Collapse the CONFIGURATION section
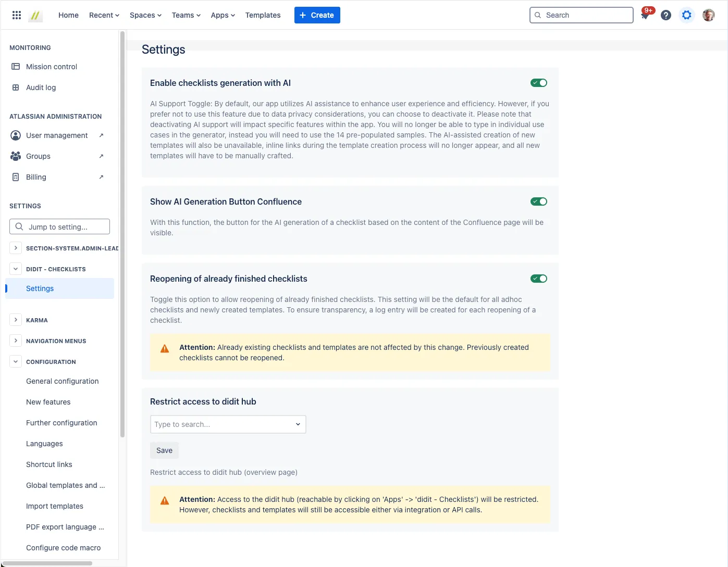The height and width of the screenshot is (567, 728). tap(16, 361)
